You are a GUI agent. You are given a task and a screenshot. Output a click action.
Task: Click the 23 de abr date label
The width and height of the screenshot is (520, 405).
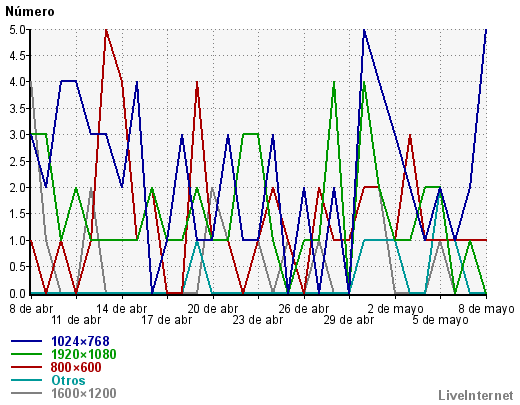coord(258,320)
